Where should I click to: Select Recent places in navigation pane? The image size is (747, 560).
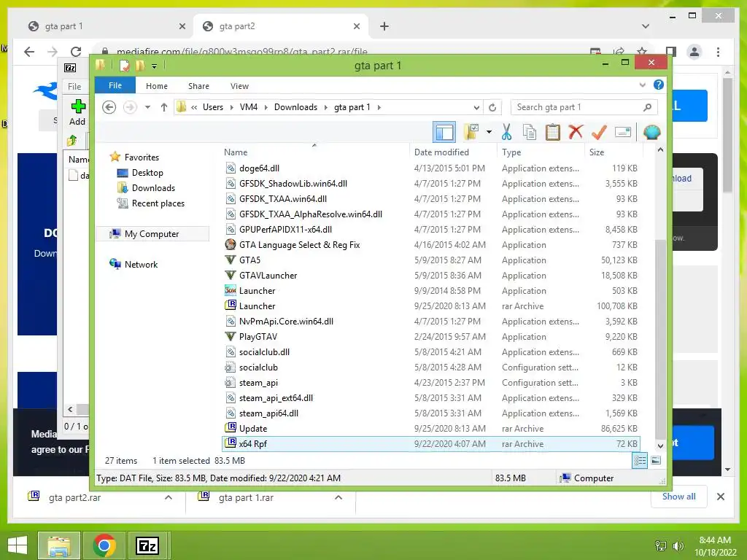pyautogui.click(x=158, y=203)
